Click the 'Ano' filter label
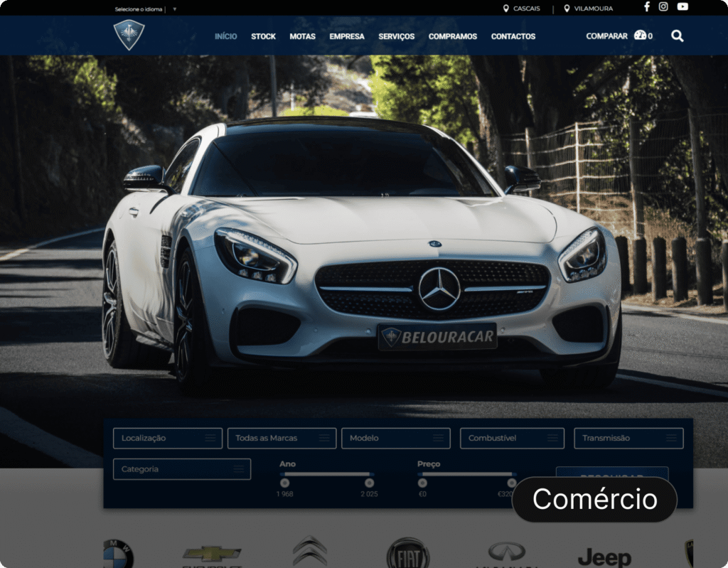728x568 pixels. click(x=287, y=464)
